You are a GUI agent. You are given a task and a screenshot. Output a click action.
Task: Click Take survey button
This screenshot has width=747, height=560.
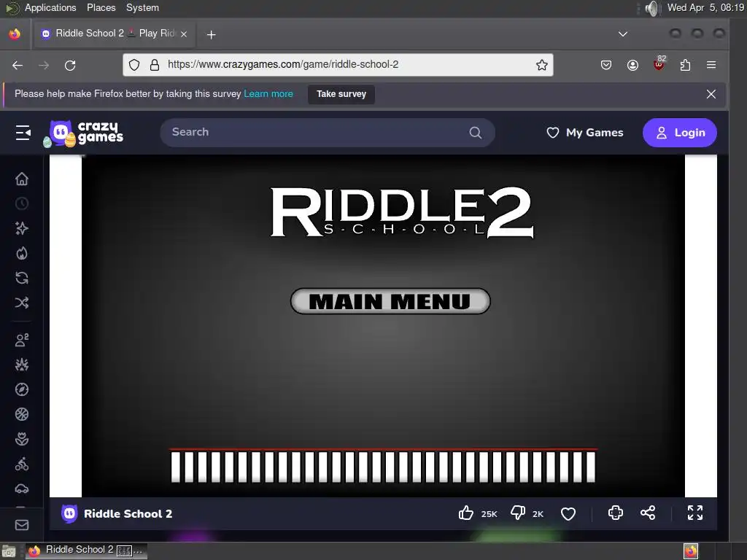[341, 94]
